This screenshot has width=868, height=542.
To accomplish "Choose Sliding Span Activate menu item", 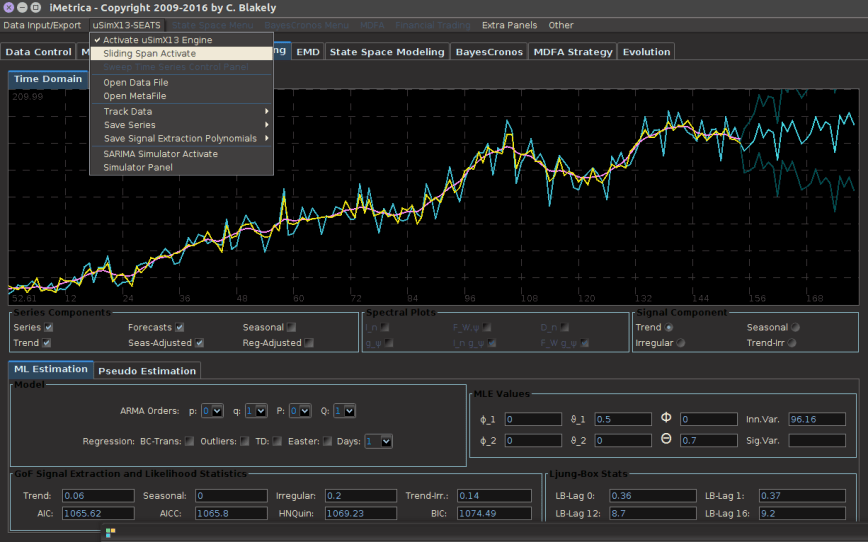I will pos(150,53).
